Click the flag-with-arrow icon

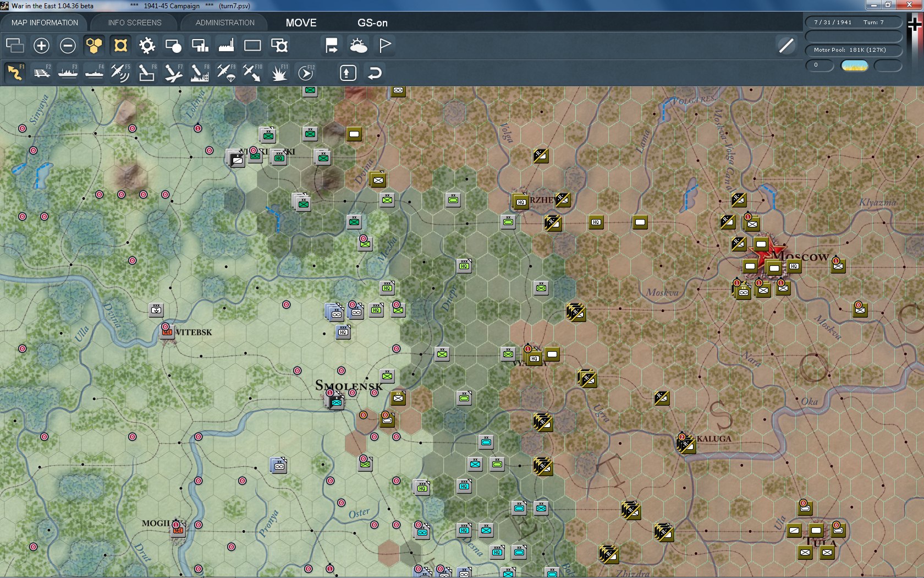coord(332,45)
